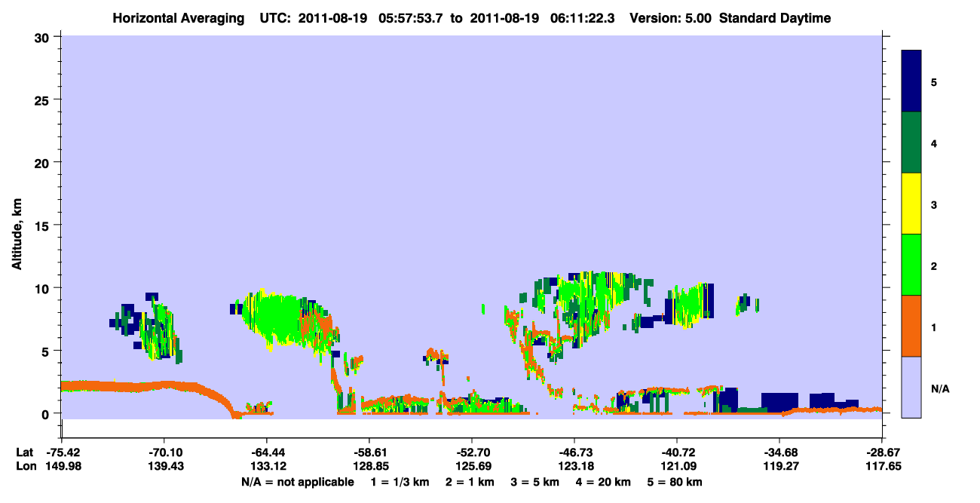Click the colorbar label '3'
This screenshot has height=503, width=980.
[934, 204]
